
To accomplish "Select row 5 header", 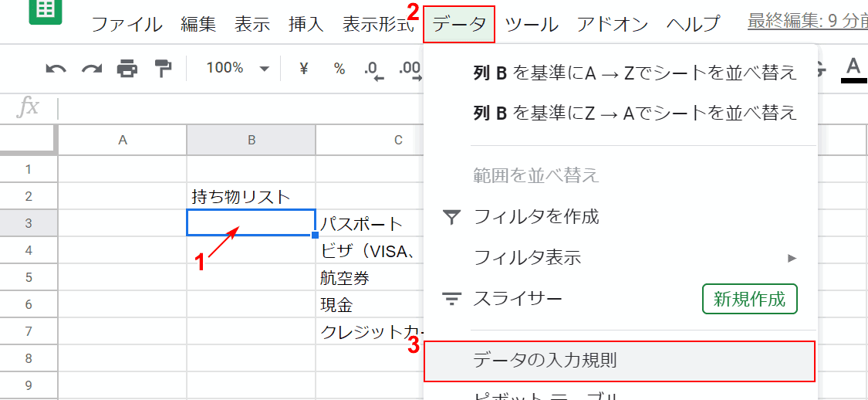I will click(29, 277).
